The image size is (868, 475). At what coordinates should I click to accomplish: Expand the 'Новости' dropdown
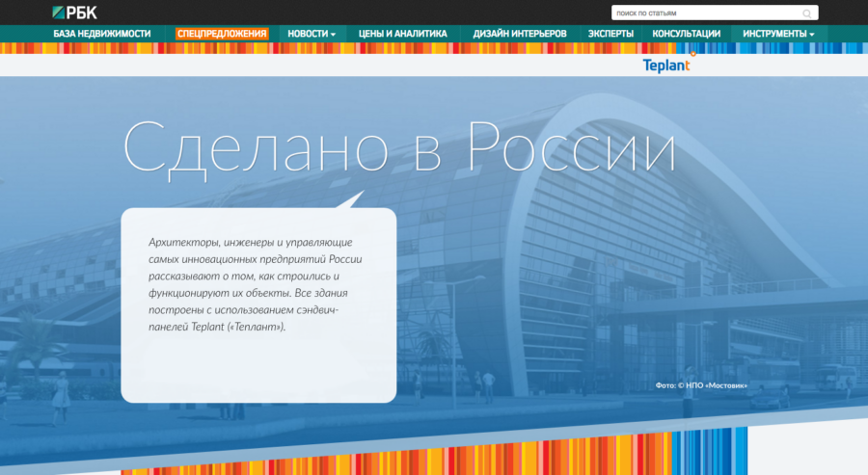coord(312,34)
